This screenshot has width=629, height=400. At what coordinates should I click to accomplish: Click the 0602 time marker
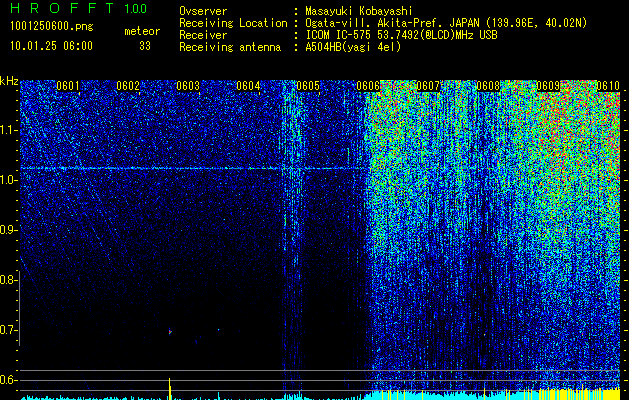(x=128, y=86)
